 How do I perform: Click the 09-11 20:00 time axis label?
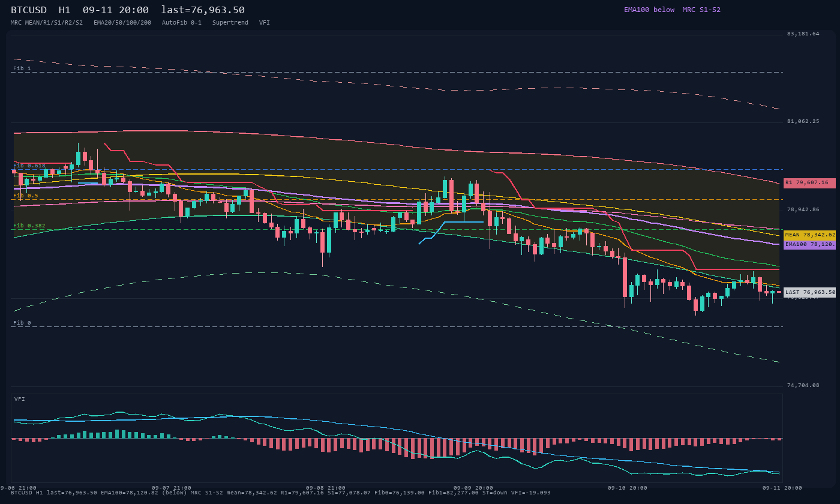pyautogui.click(x=782, y=488)
